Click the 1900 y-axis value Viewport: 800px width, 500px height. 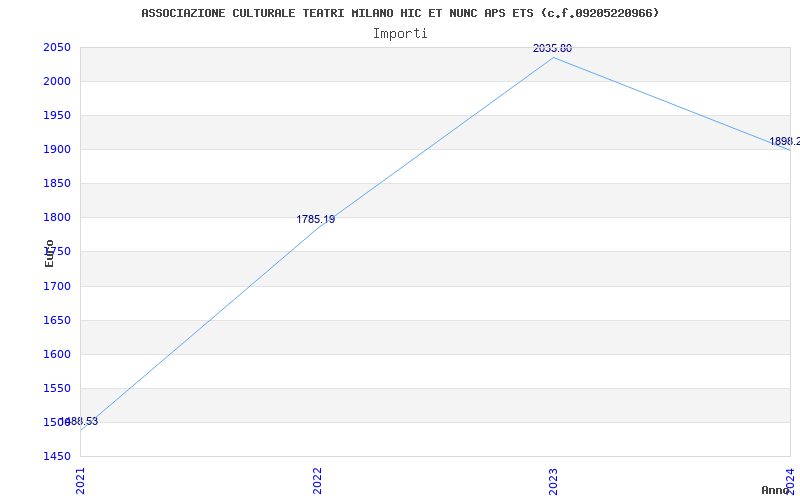pyautogui.click(x=57, y=149)
